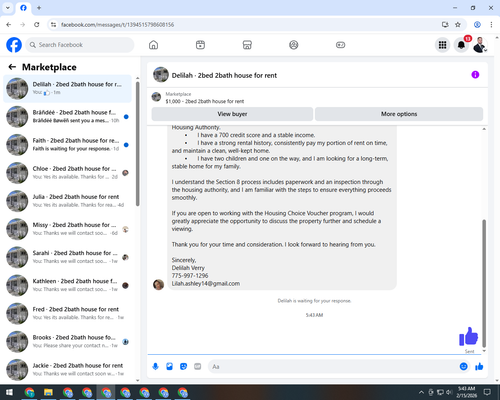Viewport: 500px width, 400px height.
Task: Open the $1,000 2bed 2bath listing link
Action: tap(205, 101)
